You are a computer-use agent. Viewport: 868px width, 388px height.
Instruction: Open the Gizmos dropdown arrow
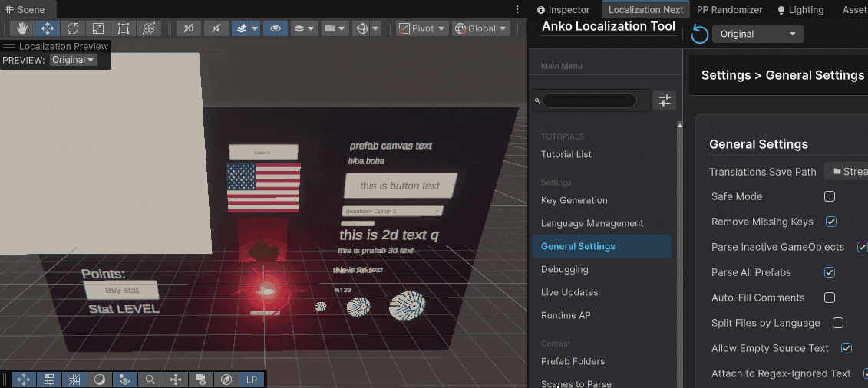[375, 28]
